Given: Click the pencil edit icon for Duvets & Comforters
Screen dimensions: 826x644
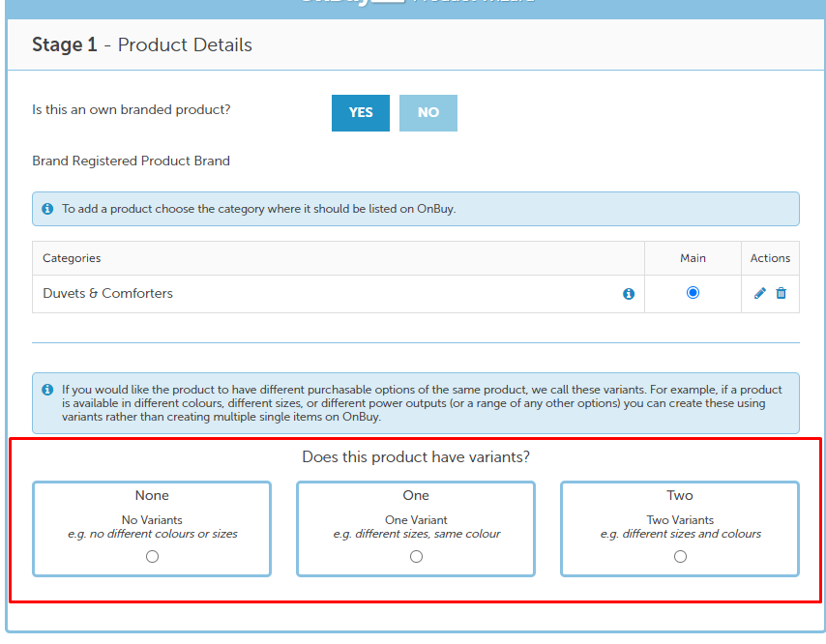Looking at the screenshot, I should click(759, 293).
